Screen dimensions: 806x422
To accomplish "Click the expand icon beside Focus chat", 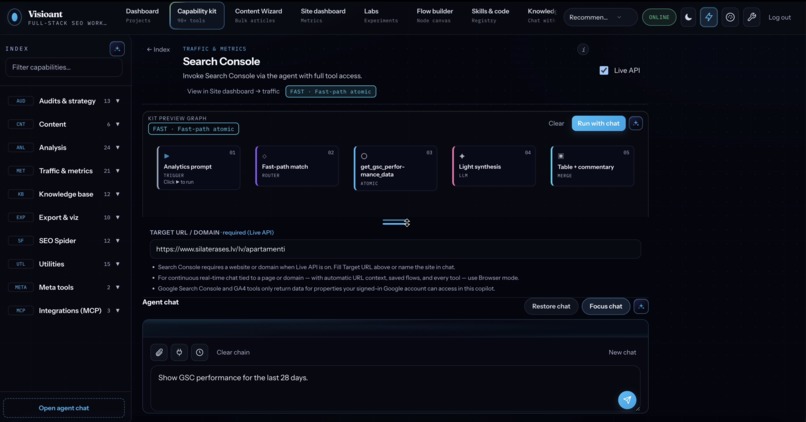I will tap(641, 306).
